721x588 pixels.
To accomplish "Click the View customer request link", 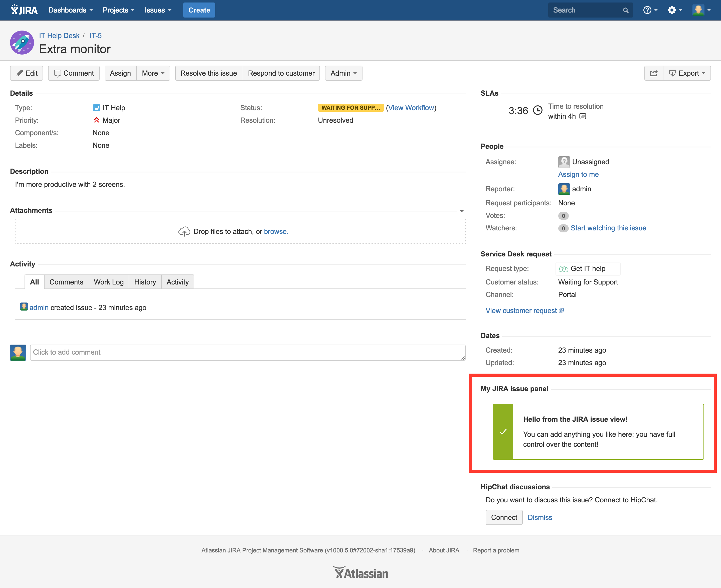I will click(x=524, y=311).
